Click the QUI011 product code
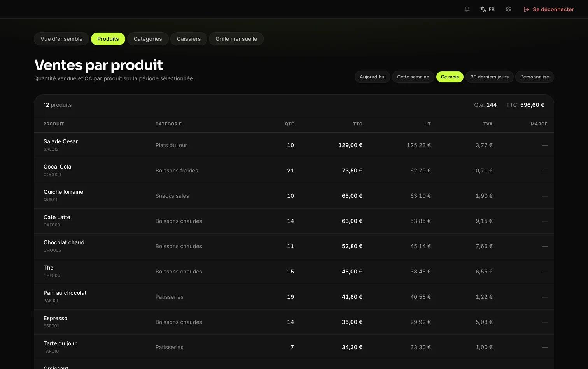 tap(51, 200)
